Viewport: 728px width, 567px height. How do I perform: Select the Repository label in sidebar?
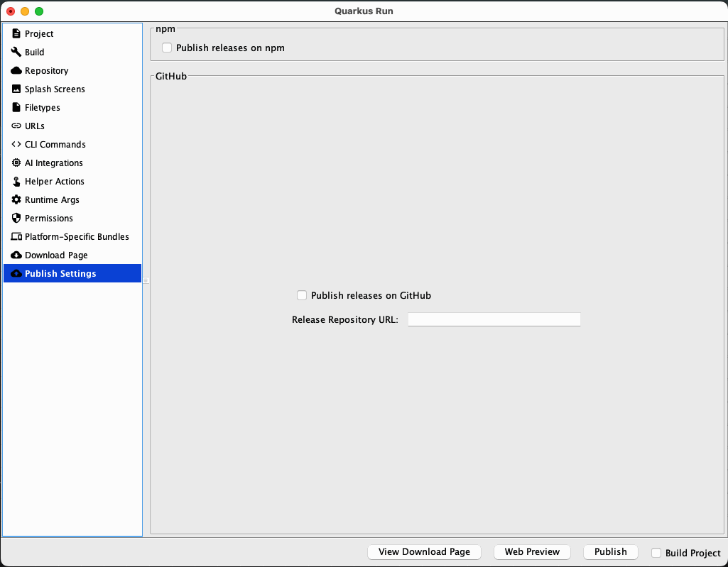(x=46, y=70)
